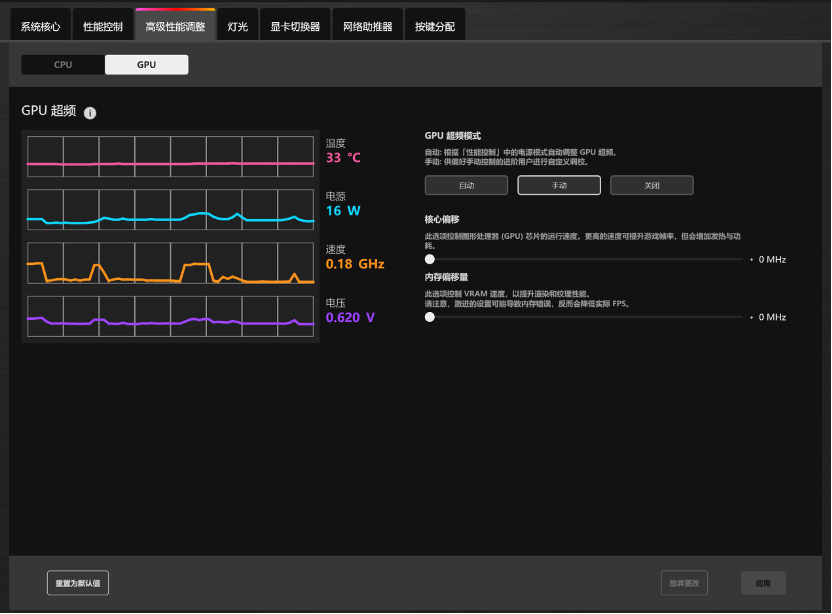The image size is (832, 614).
Task: Click 重置为默认值 button
Action: (78, 583)
